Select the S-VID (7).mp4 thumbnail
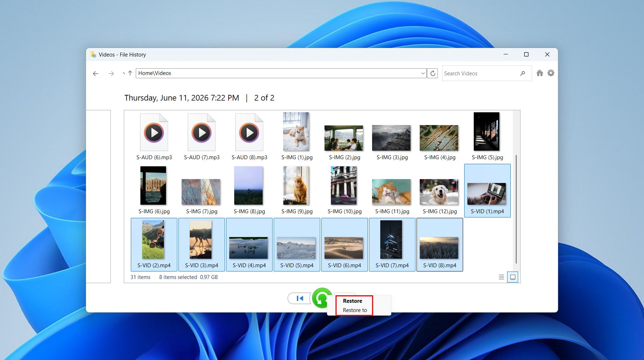This screenshot has width=644, height=360. (391, 240)
